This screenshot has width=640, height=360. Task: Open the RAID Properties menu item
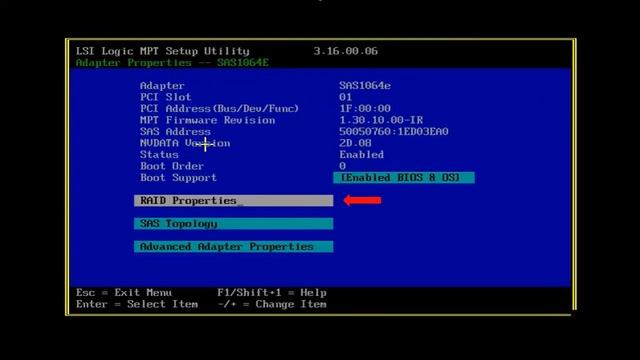pyautogui.click(x=233, y=200)
